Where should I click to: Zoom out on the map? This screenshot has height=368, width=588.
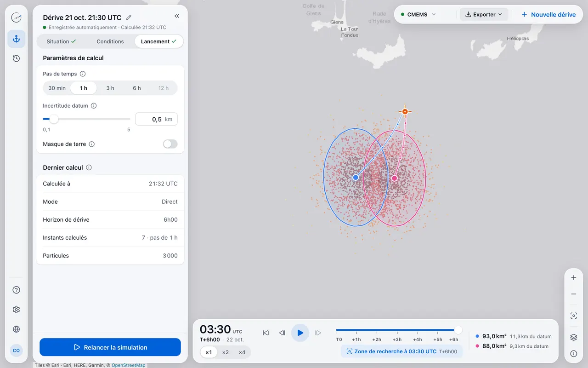(x=573, y=294)
